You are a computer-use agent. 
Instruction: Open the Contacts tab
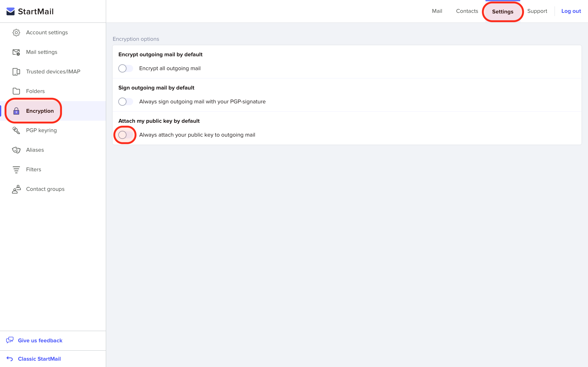[x=467, y=11]
